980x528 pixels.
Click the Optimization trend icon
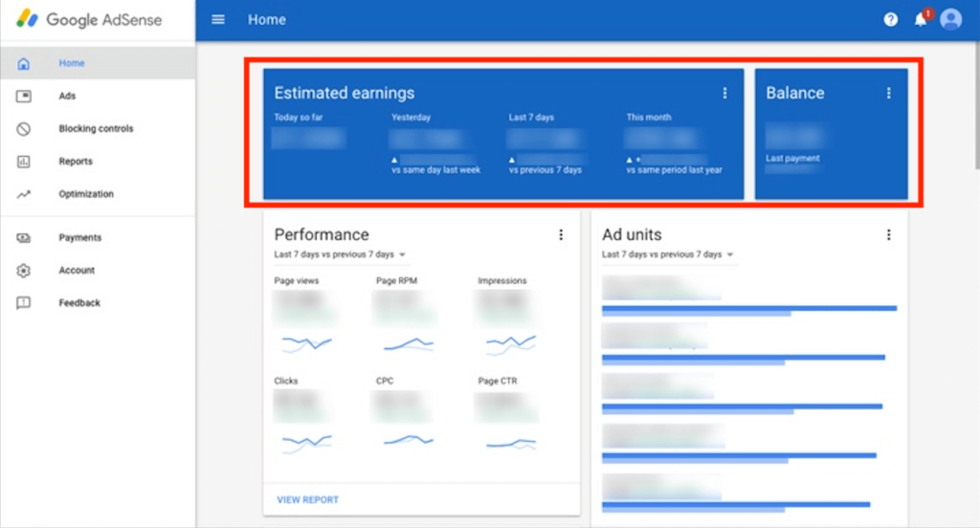(24, 194)
